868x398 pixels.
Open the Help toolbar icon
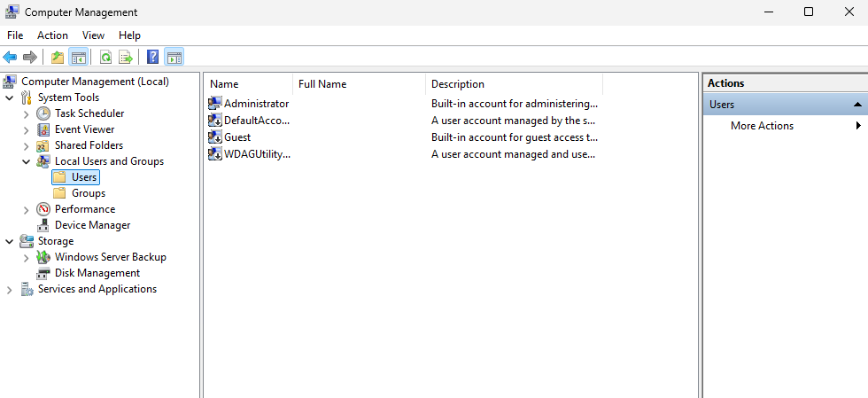tap(152, 57)
